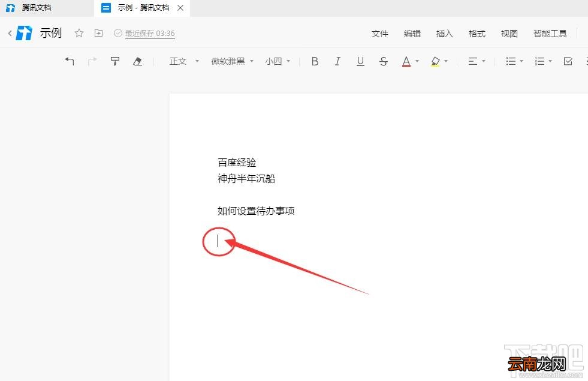Open the 插入 menu

(x=445, y=34)
